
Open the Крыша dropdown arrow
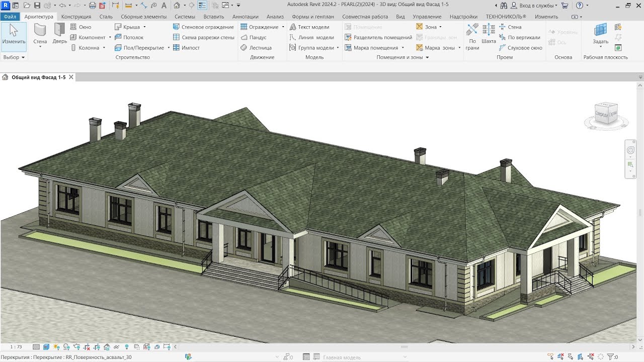[x=144, y=27]
